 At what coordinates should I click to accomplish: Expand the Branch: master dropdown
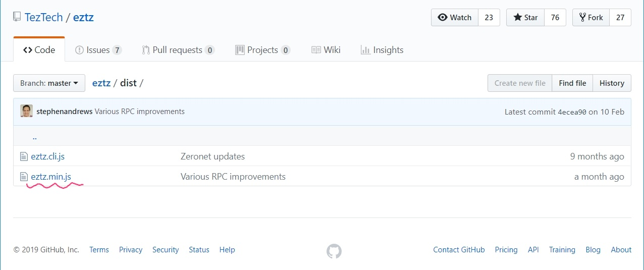coord(49,83)
